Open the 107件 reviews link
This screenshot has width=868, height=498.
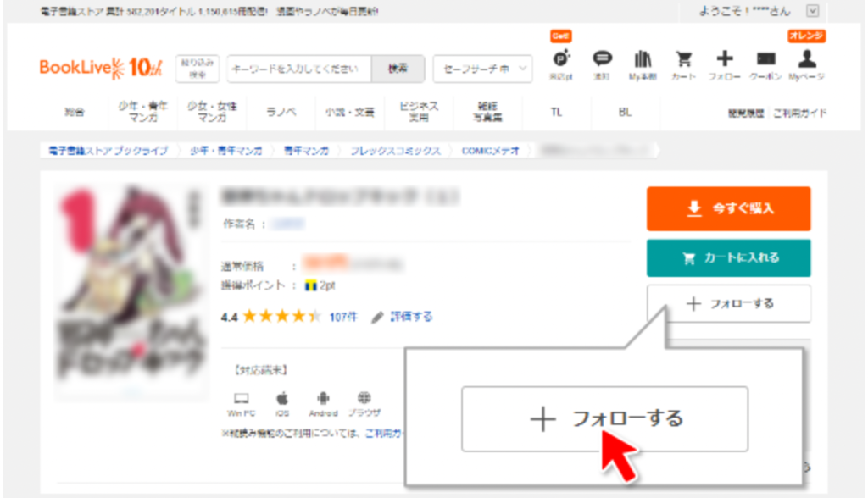[343, 317]
